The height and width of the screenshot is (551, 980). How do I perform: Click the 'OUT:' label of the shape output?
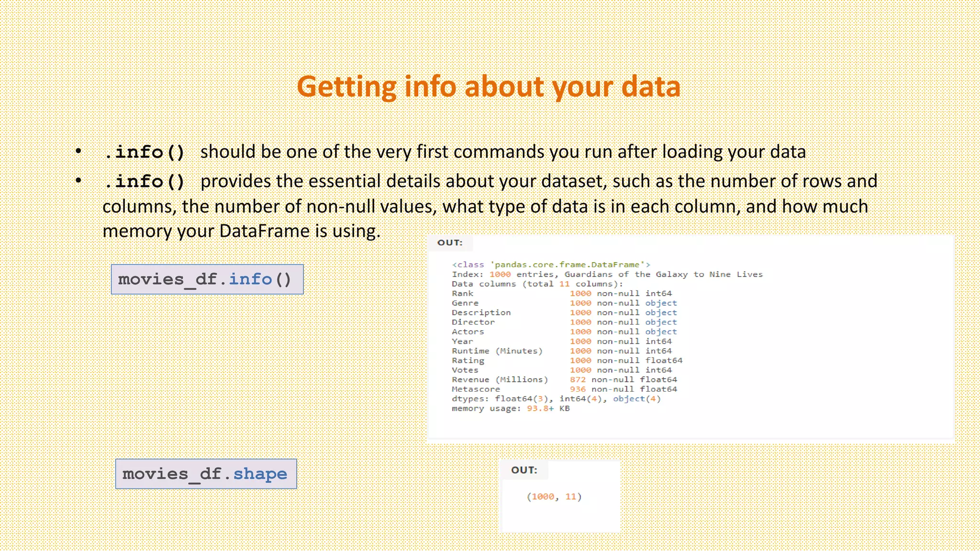point(524,470)
